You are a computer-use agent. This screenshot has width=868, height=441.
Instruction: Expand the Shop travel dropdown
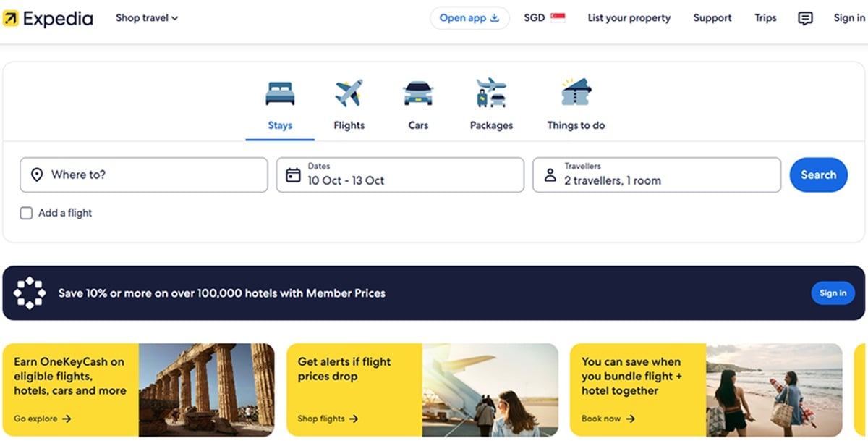point(147,18)
